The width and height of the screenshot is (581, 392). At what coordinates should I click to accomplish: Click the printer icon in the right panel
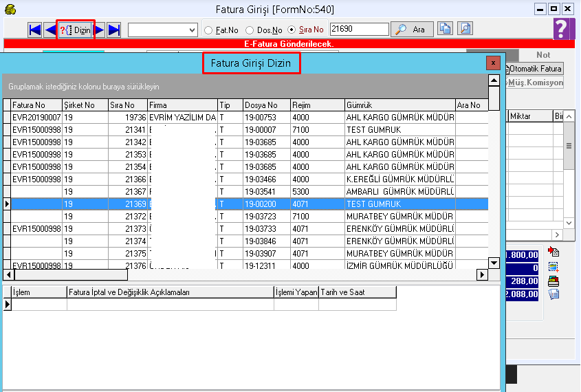point(553,281)
